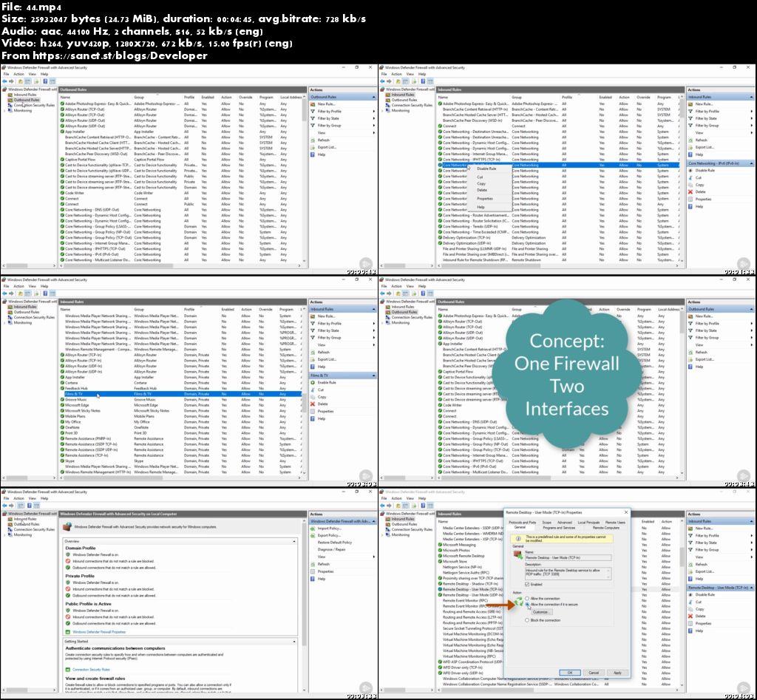This screenshot has width=757, height=700.
Task: Select the highlighted Films & TV rule row
Action: 180,394
